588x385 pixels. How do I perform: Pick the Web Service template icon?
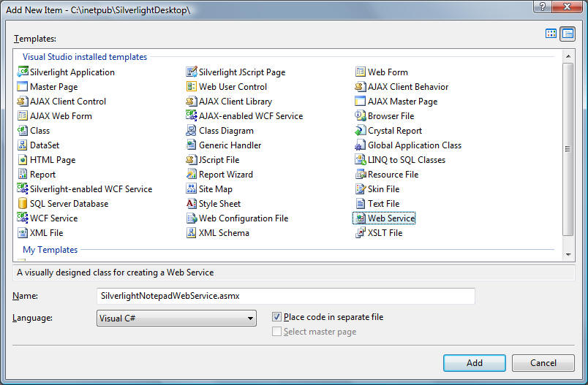360,218
